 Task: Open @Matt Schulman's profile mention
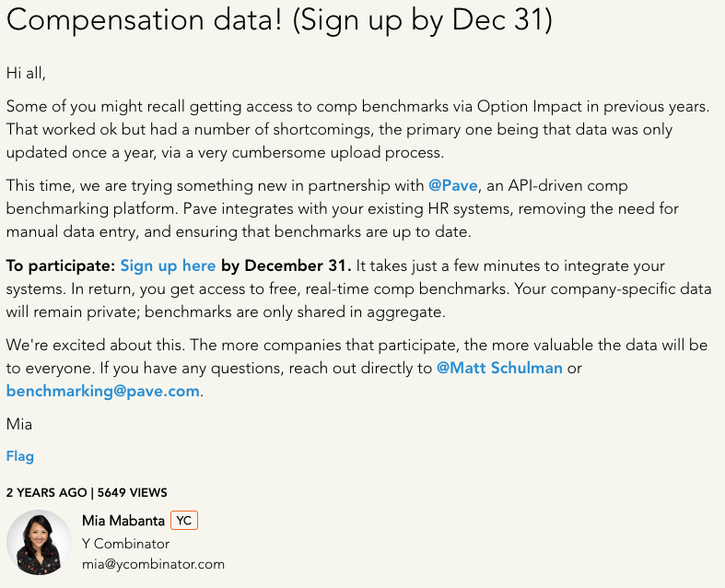pyautogui.click(x=499, y=369)
